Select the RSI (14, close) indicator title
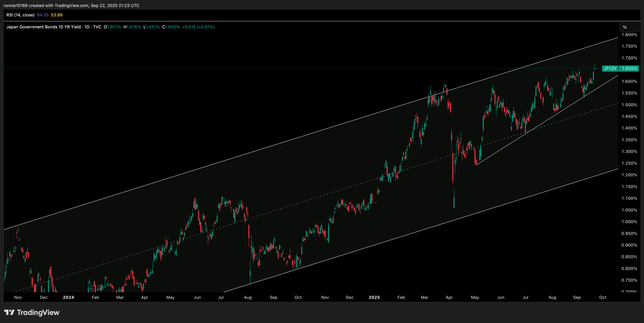 [x=20, y=15]
